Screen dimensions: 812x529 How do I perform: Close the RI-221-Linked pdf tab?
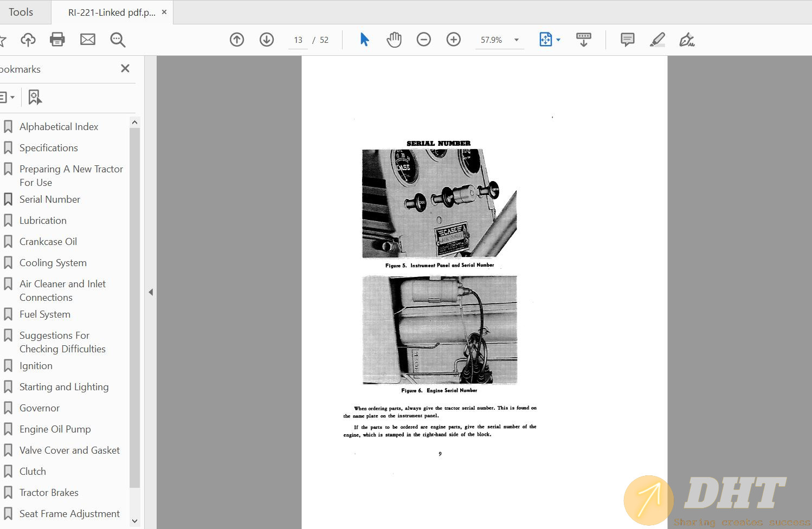164,12
